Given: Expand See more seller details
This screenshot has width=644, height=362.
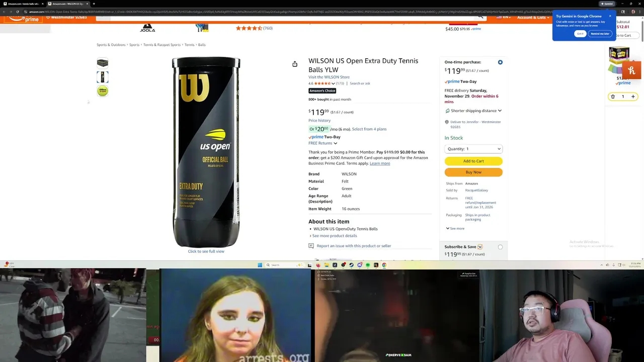Looking at the screenshot, I should [x=455, y=228].
